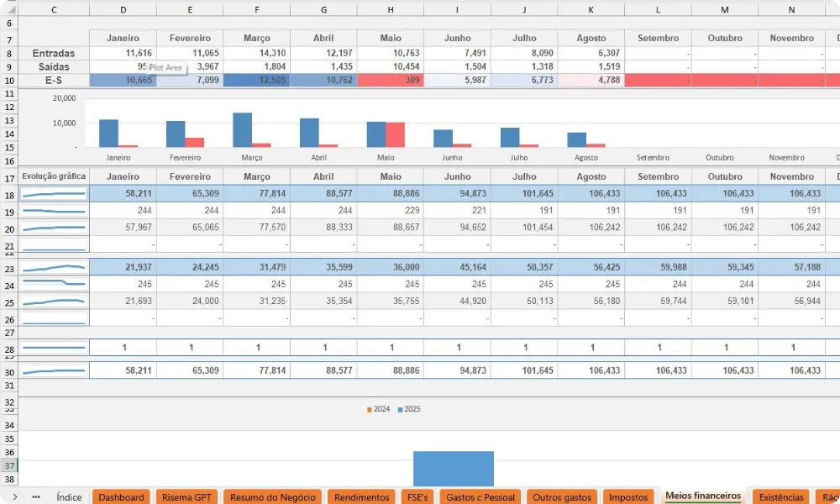Show hidden sheet tabs via ellipsis
This screenshot has height=504, width=840.
point(36,496)
